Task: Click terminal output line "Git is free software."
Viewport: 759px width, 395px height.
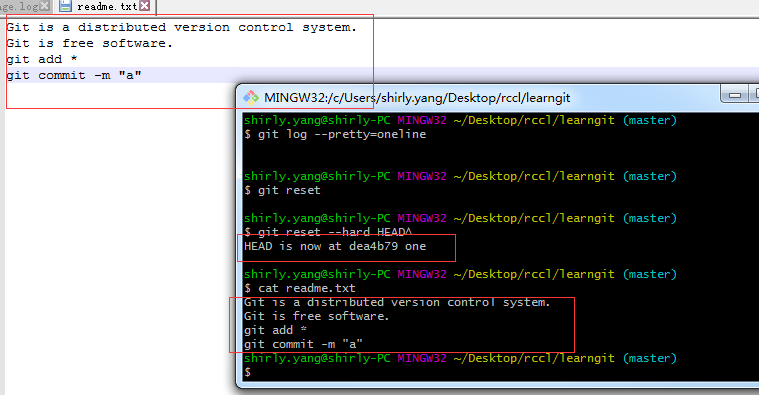Action: (x=317, y=317)
